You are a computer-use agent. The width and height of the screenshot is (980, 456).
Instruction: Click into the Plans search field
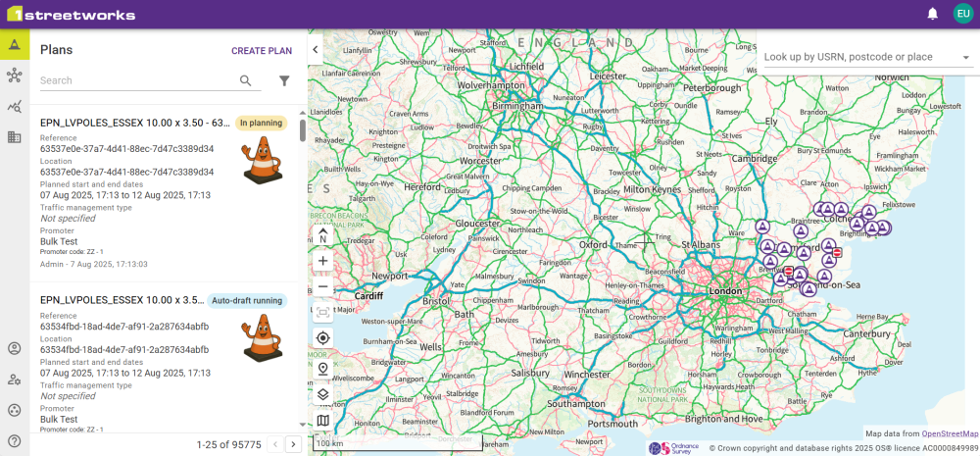point(139,80)
